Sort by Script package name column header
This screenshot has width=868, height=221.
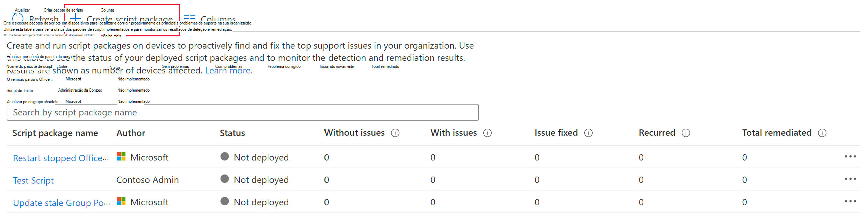click(55, 133)
